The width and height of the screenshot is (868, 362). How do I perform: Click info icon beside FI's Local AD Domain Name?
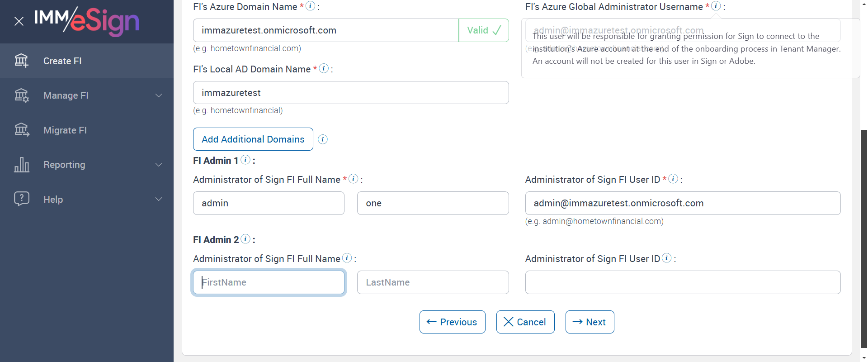click(x=324, y=68)
